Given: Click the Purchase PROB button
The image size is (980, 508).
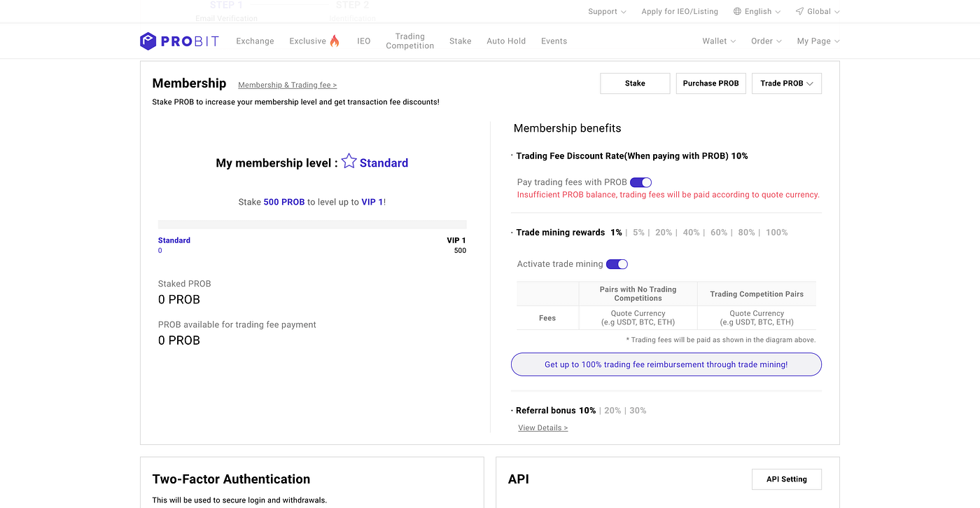Looking at the screenshot, I should click(711, 83).
